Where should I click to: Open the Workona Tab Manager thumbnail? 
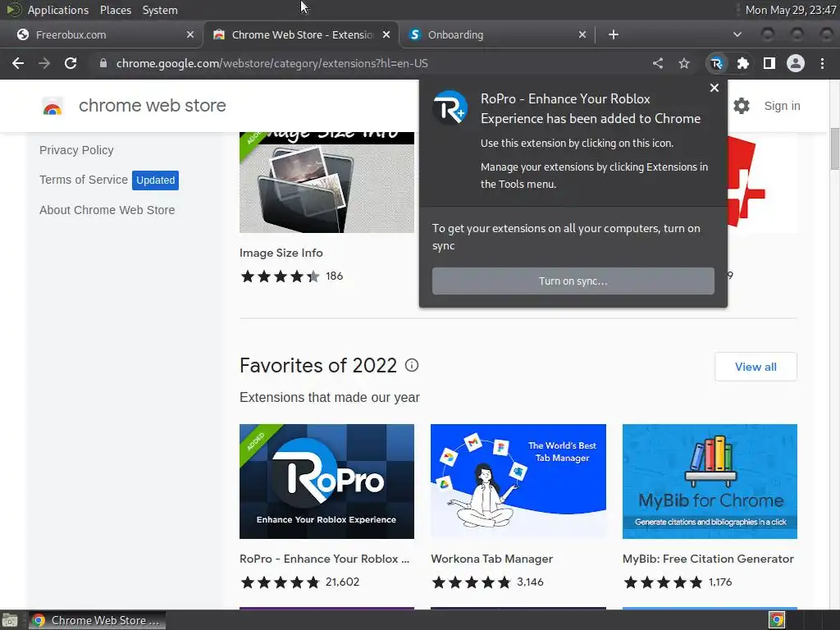[x=518, y=482]
